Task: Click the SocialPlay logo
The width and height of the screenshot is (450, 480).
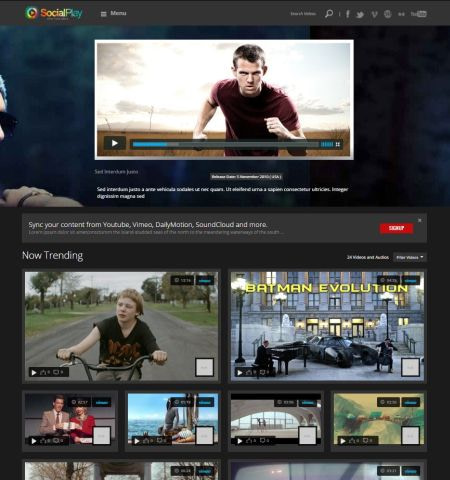Action: coord(54,13)
